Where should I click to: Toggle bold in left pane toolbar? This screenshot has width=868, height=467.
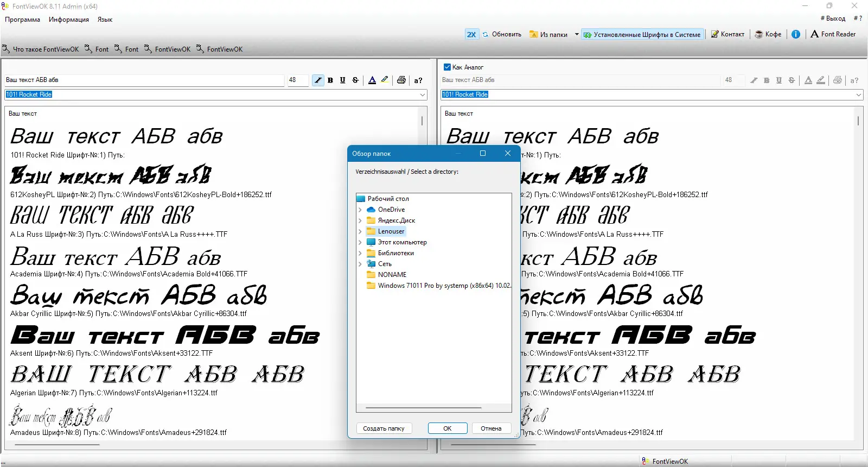click(330, 80)
